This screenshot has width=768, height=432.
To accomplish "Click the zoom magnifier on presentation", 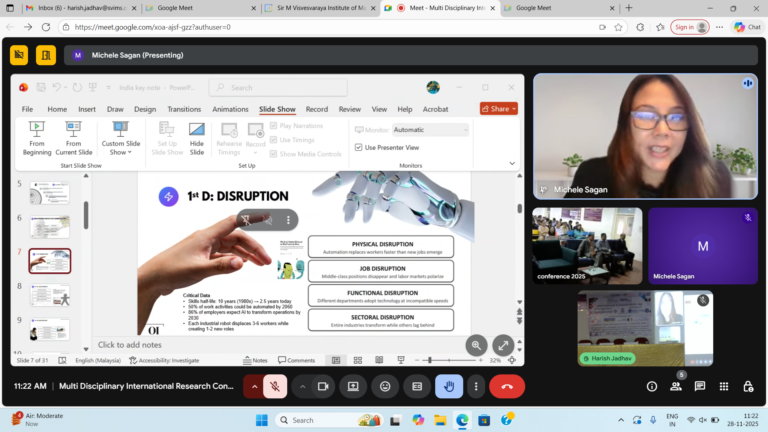I will pos(476,345).
